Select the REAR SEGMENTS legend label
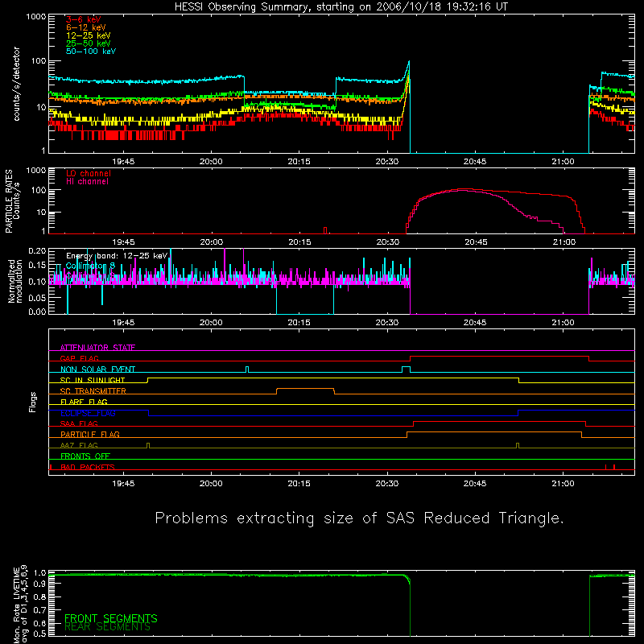The image size is (644, 644). (108, 627)
